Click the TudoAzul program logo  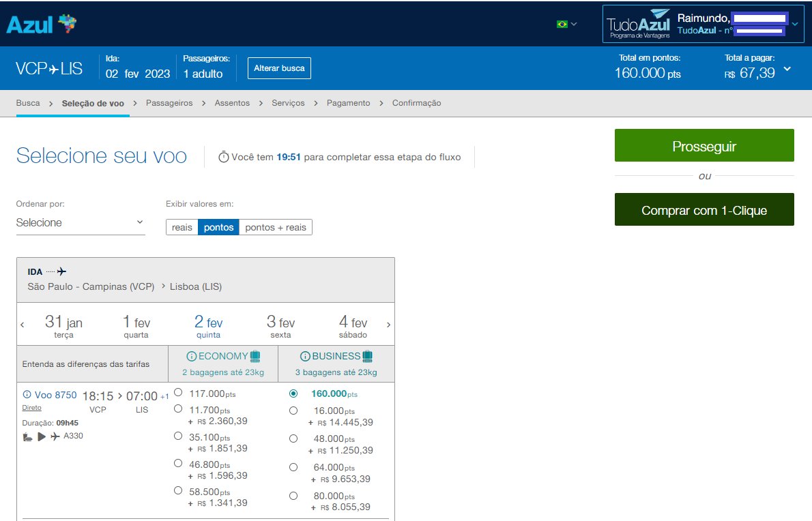[638, 25]
